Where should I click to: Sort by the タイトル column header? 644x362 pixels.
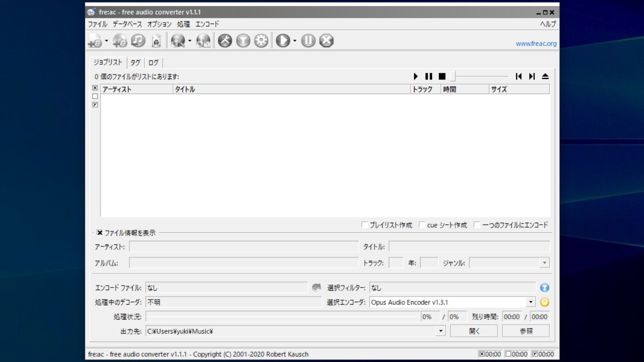(292, 89)
